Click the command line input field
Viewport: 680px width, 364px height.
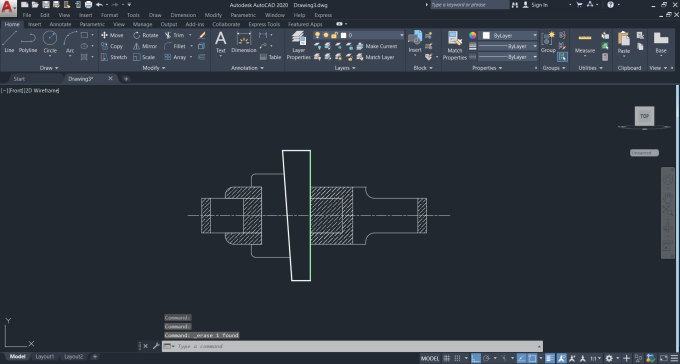[356, 346]
